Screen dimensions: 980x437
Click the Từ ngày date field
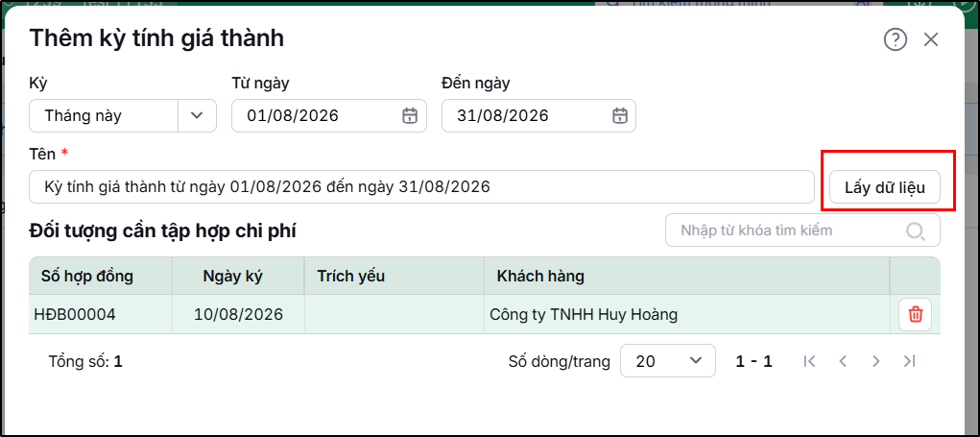pos(329,115)
